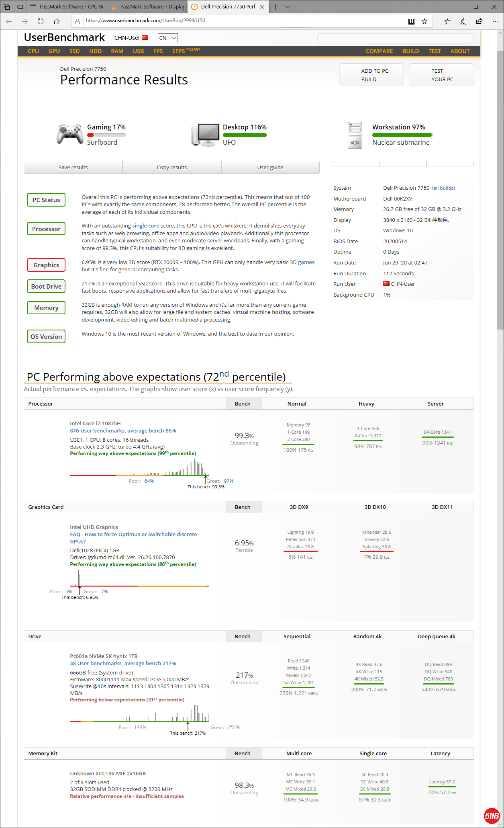Close the Dell Precision 7750 tab
Viewport: 504px width, 828px height.
[x=262, y=7]
